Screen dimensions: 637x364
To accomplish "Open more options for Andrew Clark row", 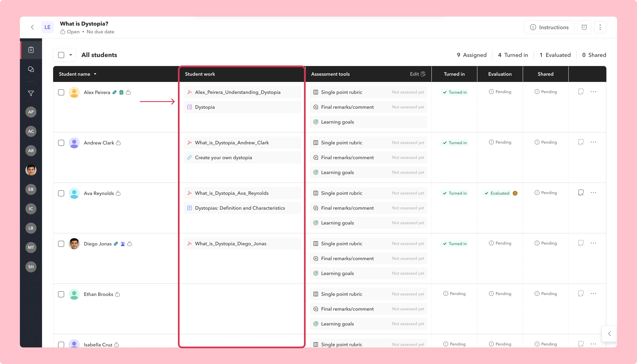I will point(593,142).
